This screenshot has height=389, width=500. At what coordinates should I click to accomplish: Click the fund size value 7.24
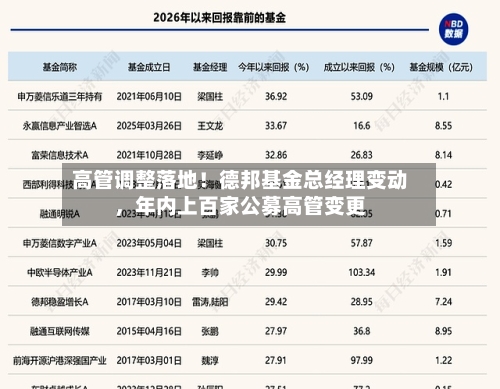pos(443,302)
